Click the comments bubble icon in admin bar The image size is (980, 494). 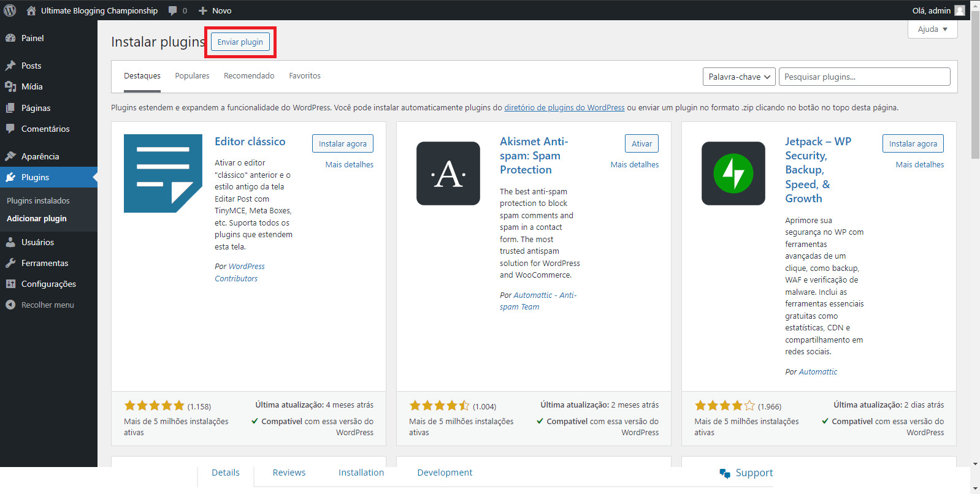click(172, 11)
